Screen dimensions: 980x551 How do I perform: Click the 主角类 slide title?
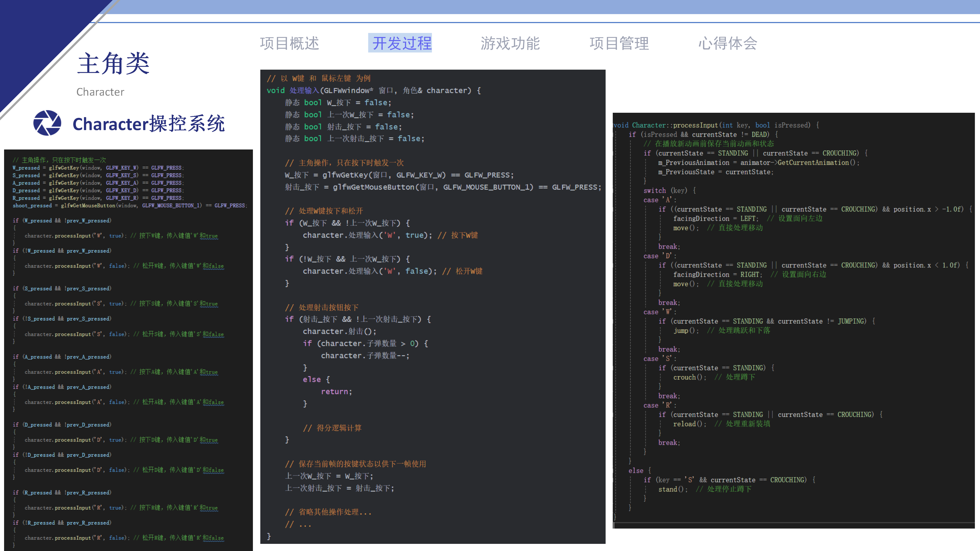coord(113,64)
